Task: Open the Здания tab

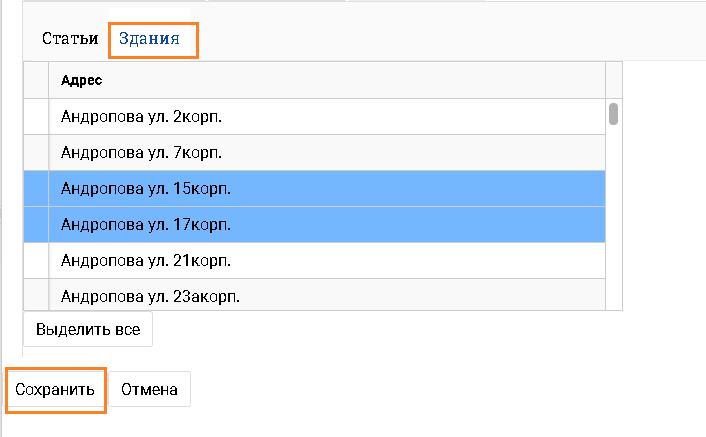Action: tap(149, 39)
